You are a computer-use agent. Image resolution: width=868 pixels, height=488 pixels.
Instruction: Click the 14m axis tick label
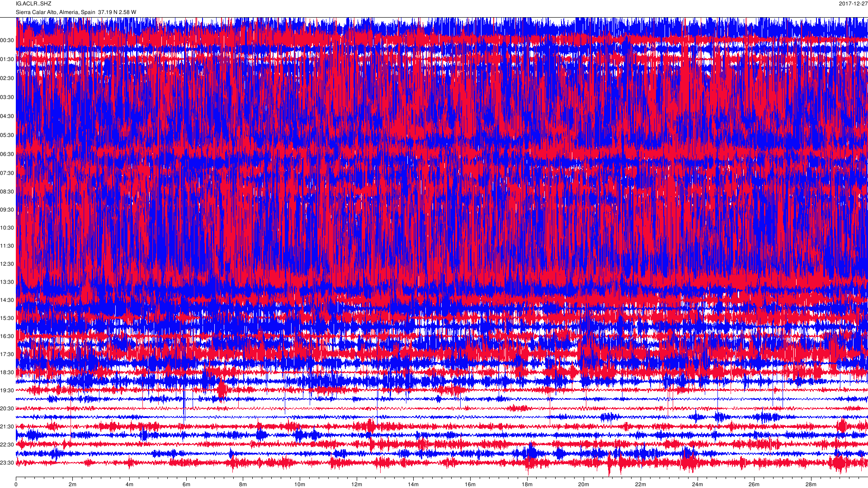pyautogui.click(x=413, y=484)
